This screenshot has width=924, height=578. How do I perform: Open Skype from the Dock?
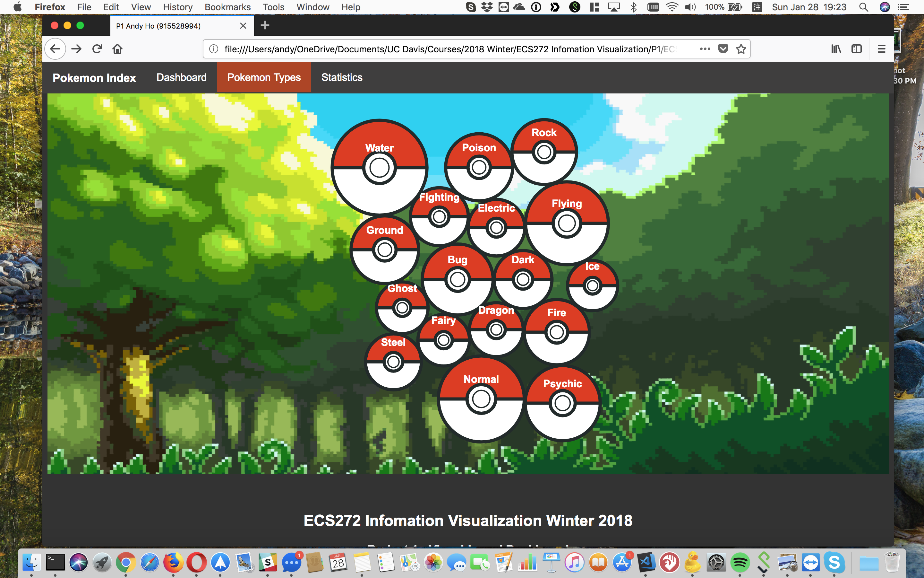click(834, 562)
